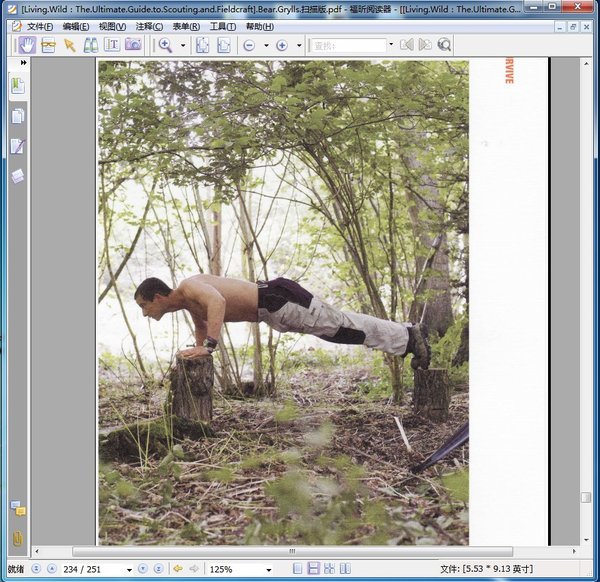Viewport: 600px width, 582px height.
Task: Switch to continuous page layout
Action: (313, 569)
